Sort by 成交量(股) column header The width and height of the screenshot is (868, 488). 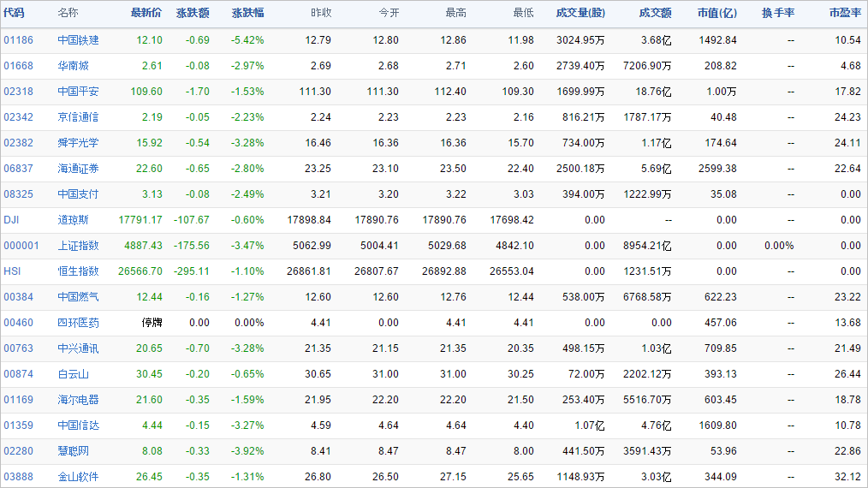(x=580, y=13)
